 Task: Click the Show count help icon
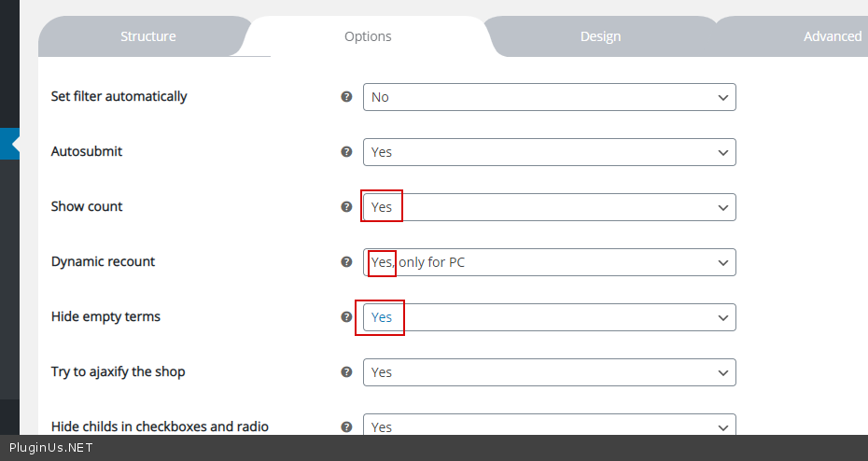pyautogui.click(x=346, y=207)
